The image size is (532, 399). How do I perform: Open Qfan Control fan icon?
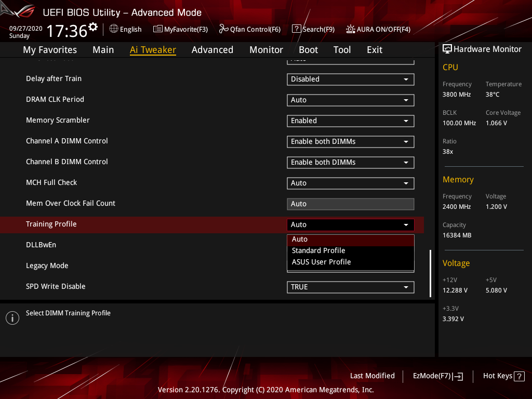pos(223,29)
